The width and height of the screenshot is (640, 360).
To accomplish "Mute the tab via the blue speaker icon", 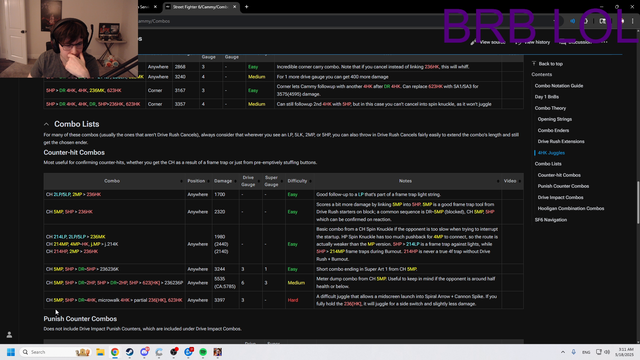I will pos(572,21).
